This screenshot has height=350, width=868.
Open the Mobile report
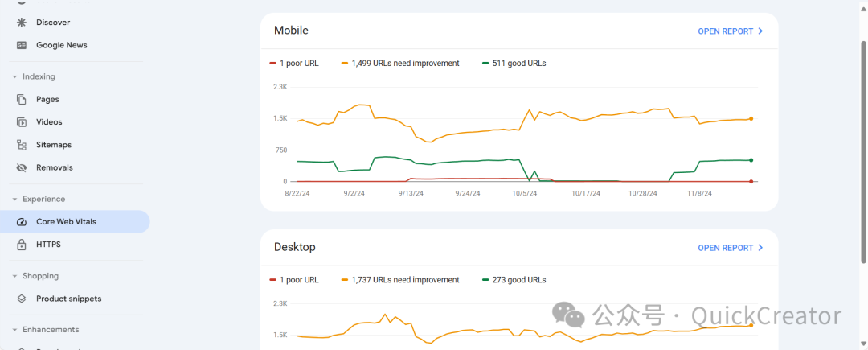(x=730, y=31)
